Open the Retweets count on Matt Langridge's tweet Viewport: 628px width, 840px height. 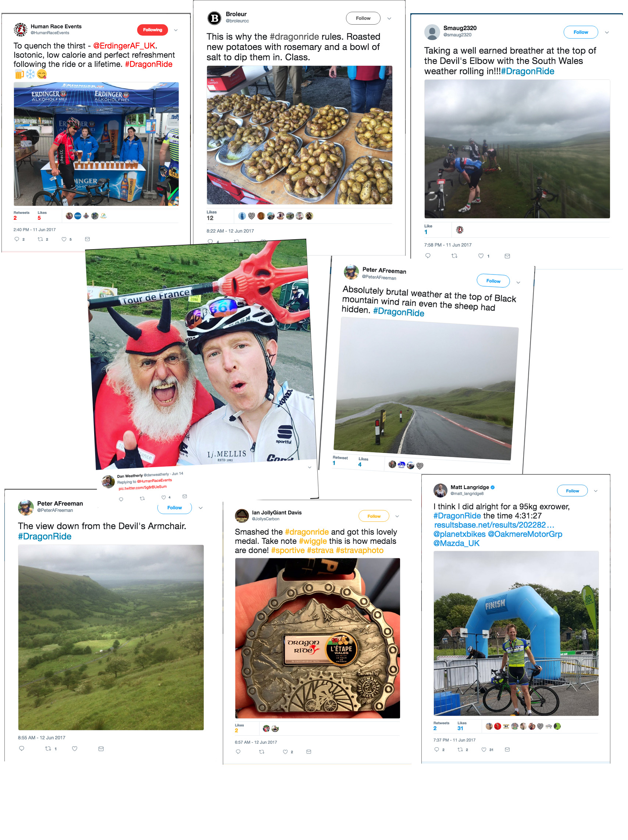[441, 726]
